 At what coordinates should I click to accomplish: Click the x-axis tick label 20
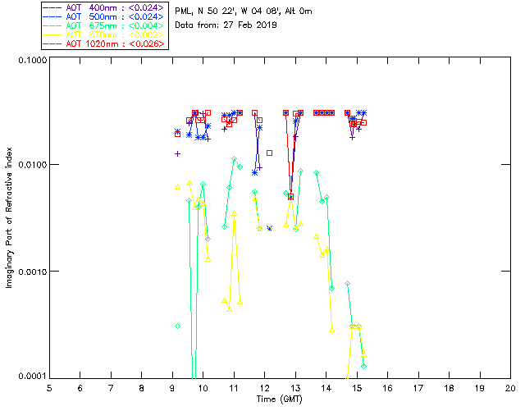click(510, 388)
